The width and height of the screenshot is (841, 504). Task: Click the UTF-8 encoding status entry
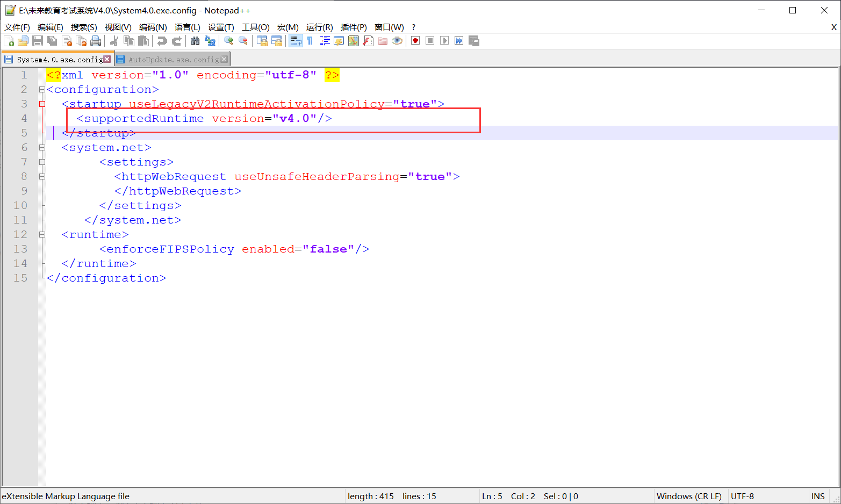(742, 496)
